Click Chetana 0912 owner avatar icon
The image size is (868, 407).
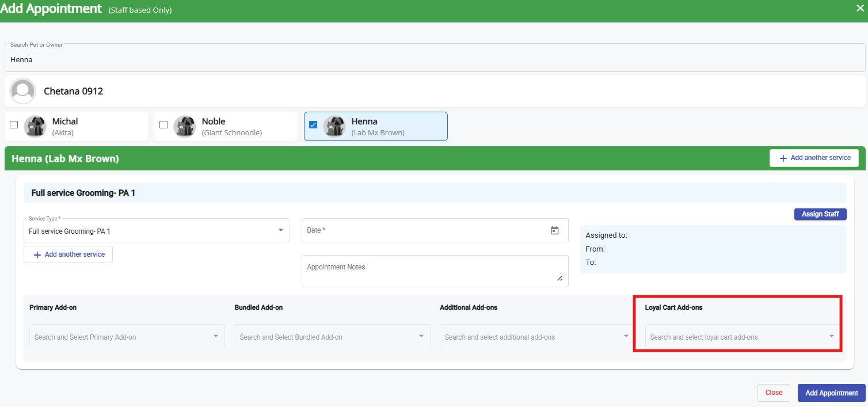23,91
